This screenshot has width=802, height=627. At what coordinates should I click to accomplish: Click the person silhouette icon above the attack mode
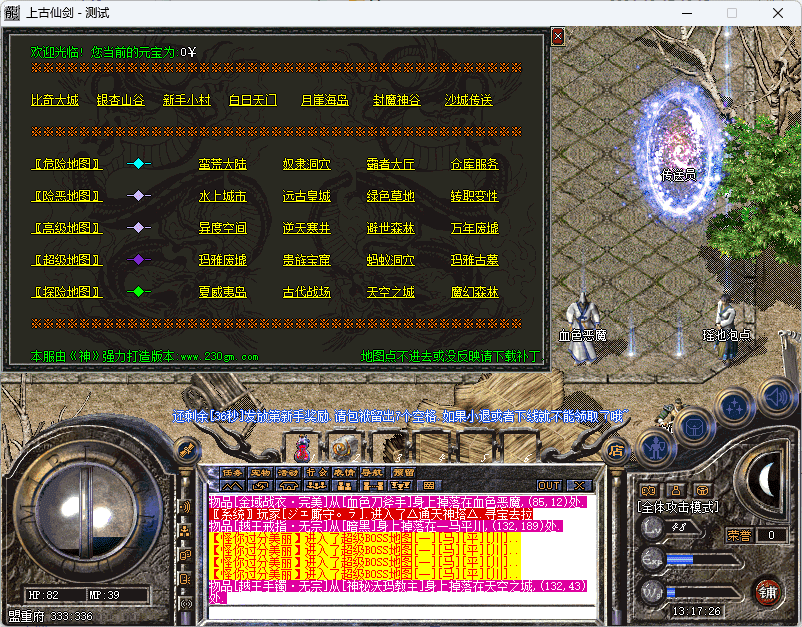tap(676, 490)
